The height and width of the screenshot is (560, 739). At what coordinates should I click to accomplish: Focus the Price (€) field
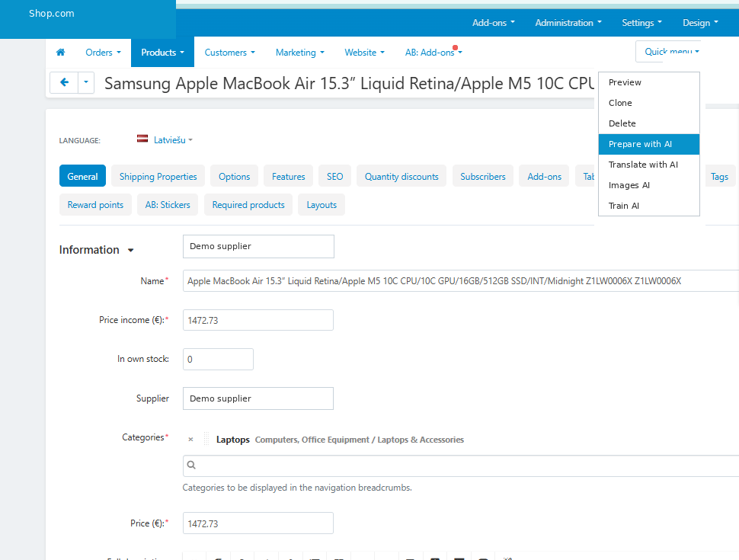pyautogui.click(x=258, y=523)
